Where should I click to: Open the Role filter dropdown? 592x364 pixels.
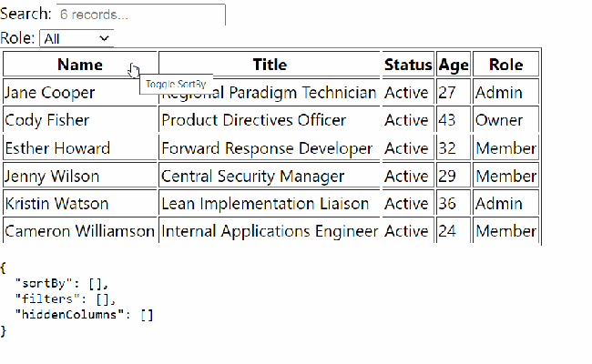click(x=77, y=38)
